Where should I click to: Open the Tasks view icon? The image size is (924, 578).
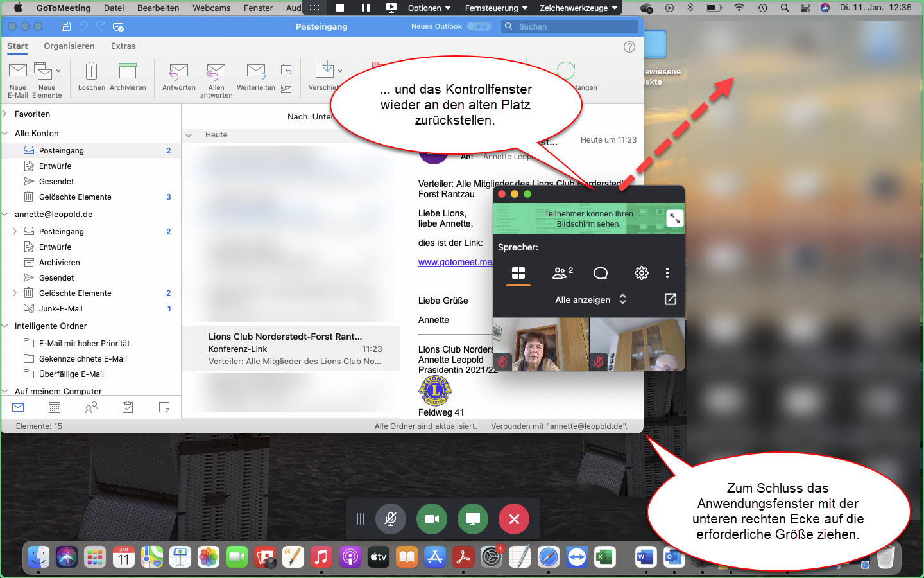tap(128, 407)
